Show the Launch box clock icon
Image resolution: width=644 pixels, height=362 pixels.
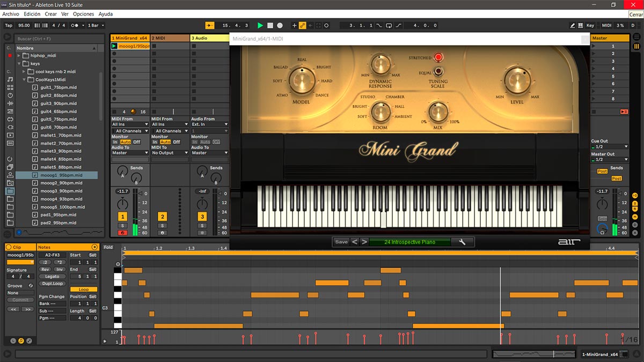13,341
